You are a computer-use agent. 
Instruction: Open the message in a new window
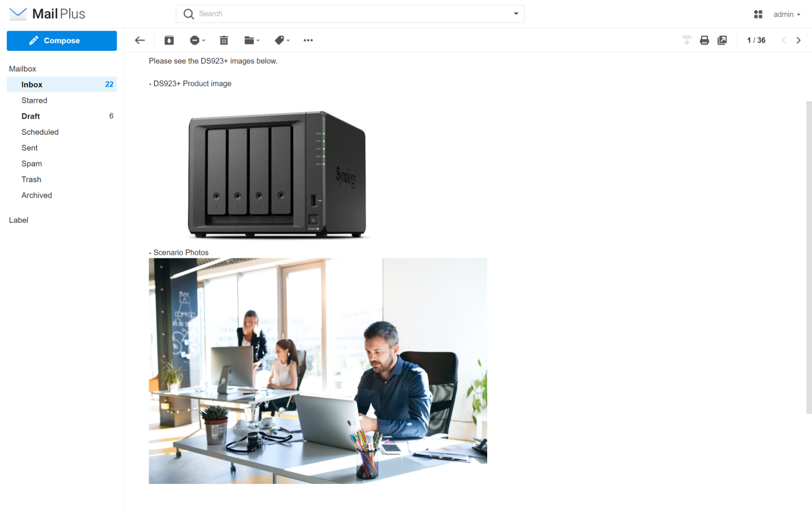(722, 40)
